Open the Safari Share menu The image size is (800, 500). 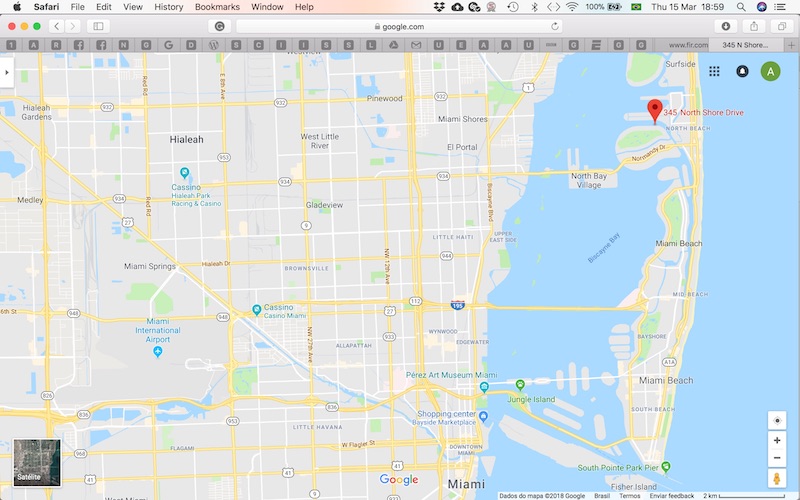pos(754,26)
